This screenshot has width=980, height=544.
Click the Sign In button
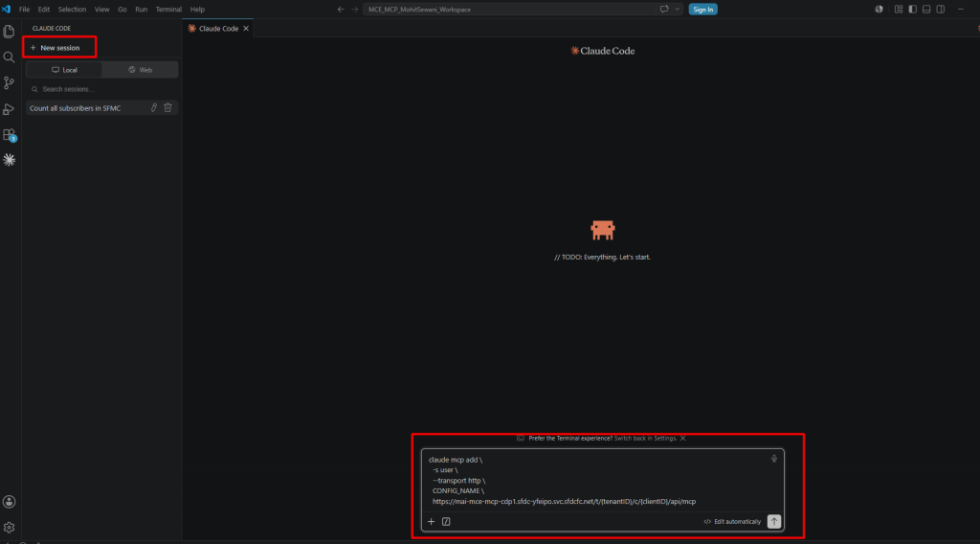point(703,10)
